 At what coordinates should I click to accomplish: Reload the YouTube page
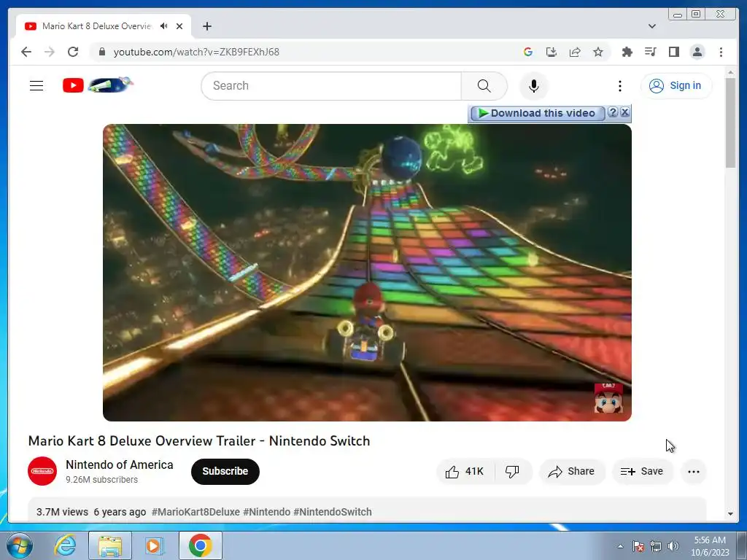point(72,52)
